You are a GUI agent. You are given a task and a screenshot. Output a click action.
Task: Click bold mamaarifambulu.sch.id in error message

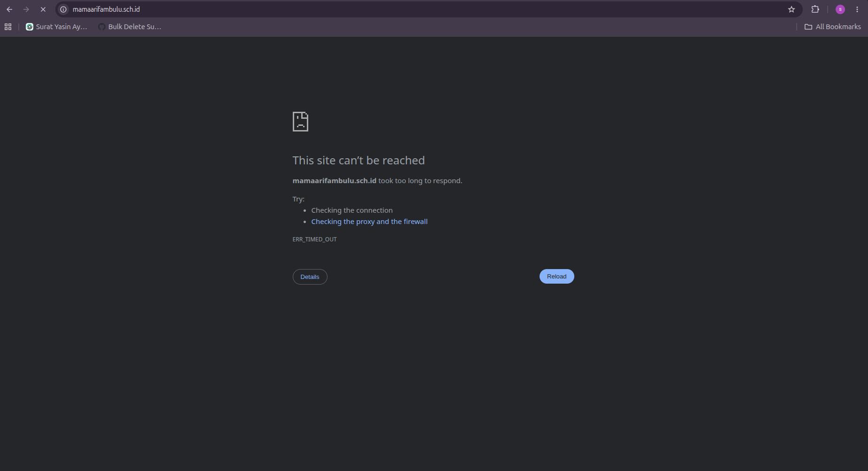click(x=334, y=181)
